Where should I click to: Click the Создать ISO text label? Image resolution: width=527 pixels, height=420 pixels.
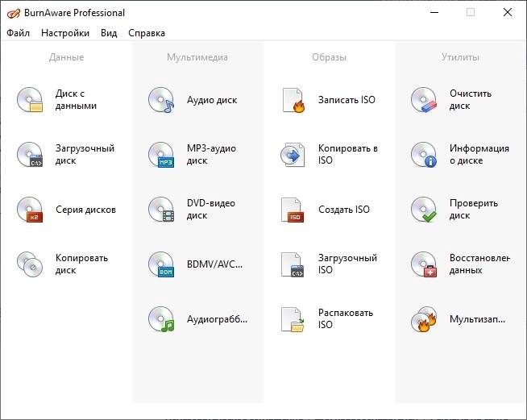(x=344, y=210)
